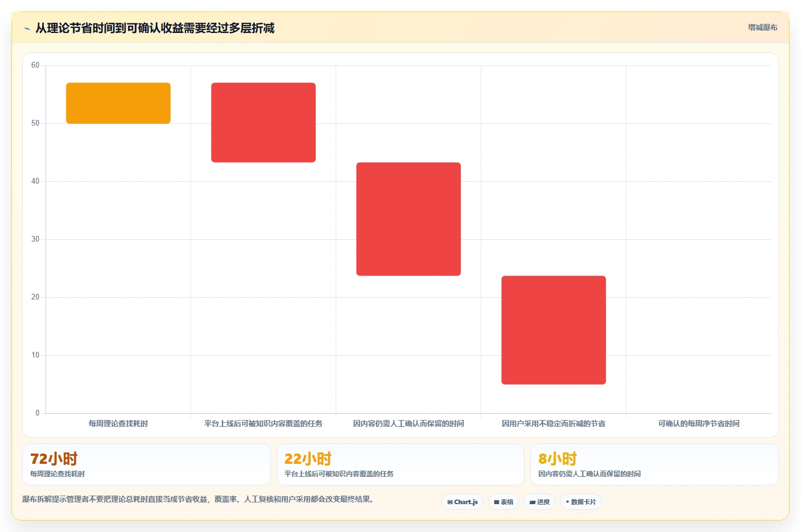The height and width of the screenshot is (532, 801).
Task: Click the caption under the 22小时 card
Action: coord(339,474)
